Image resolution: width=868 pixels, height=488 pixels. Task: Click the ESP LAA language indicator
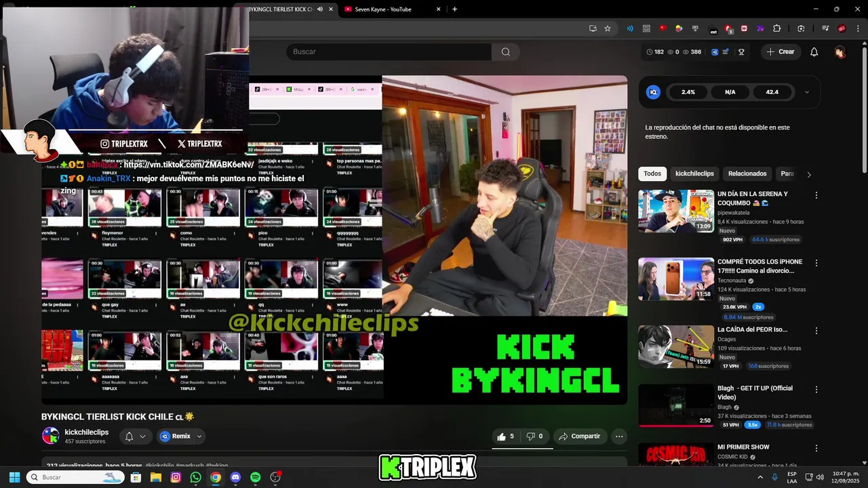tap(792, 477)
